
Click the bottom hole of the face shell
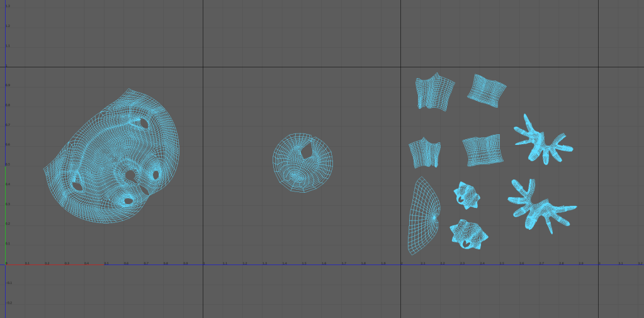pyautogui.click(x=128, y=201)
